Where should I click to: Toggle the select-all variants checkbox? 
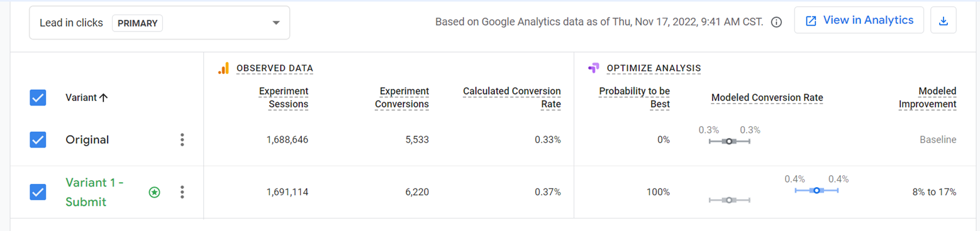point(38,97)
